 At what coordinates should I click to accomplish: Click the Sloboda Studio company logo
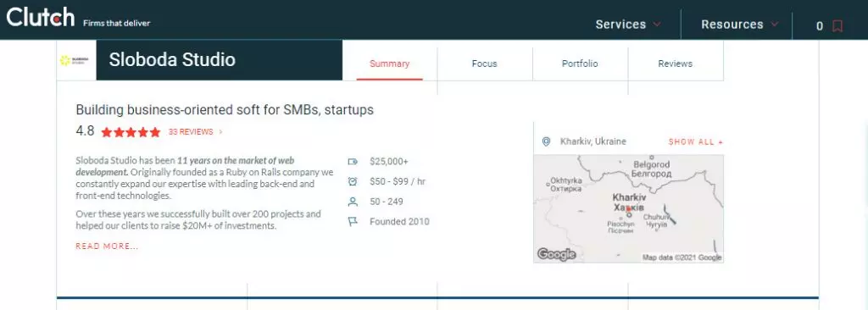coord(73,60)
